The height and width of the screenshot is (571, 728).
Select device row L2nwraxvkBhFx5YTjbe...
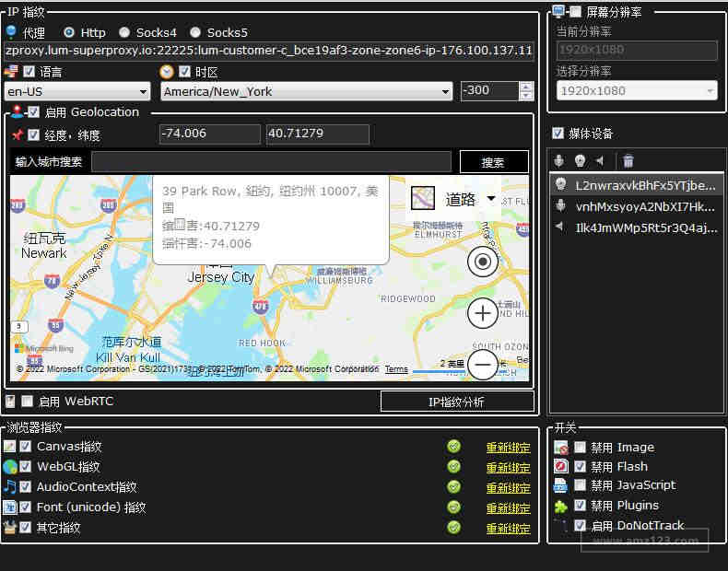[x=636, y=185]
